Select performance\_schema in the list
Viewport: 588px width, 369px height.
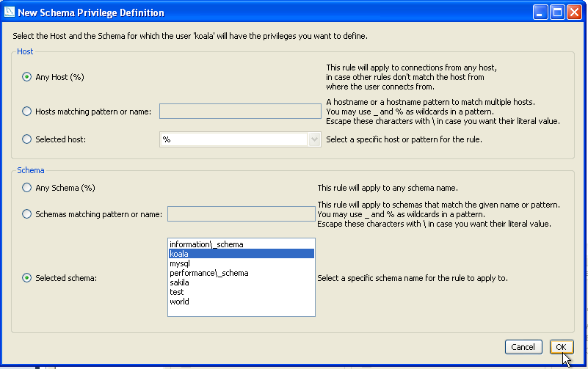[x=208, y=273]
